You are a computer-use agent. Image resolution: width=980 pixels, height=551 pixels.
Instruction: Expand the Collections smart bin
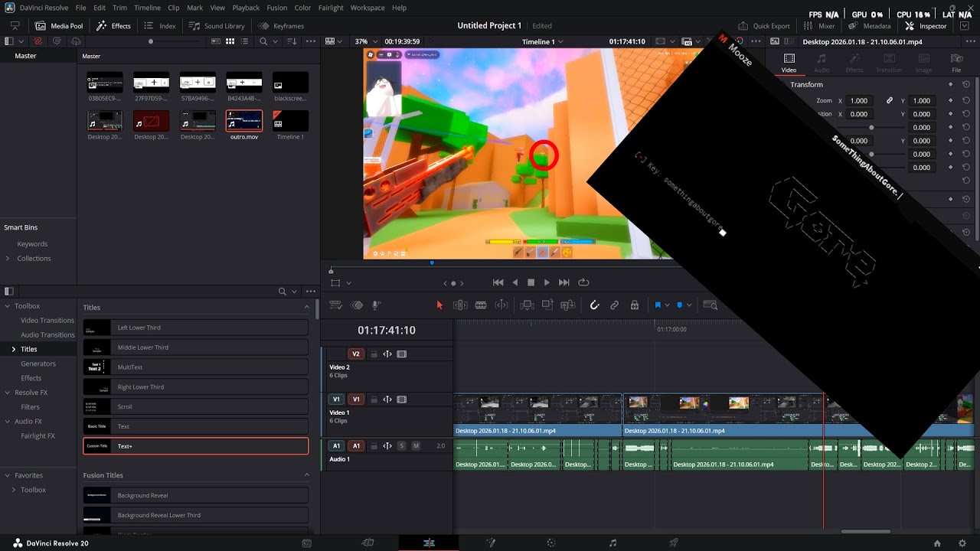[8, 259]
